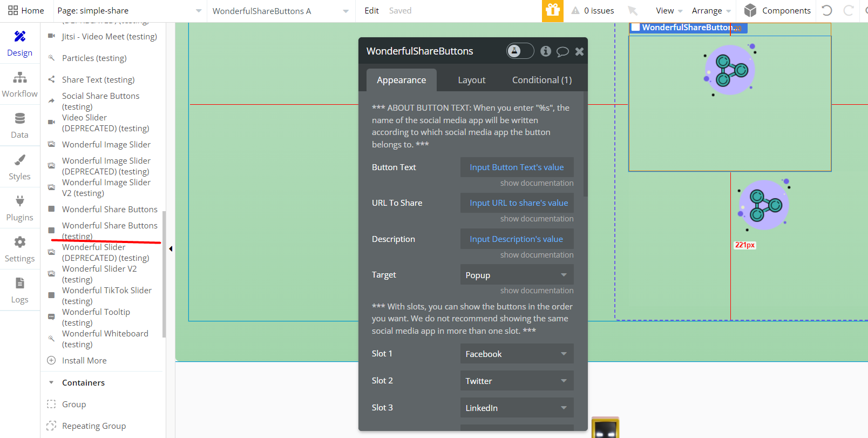868x438 pixels.
Task: Click show documentation under Button Text
Action: click(537, 183)
